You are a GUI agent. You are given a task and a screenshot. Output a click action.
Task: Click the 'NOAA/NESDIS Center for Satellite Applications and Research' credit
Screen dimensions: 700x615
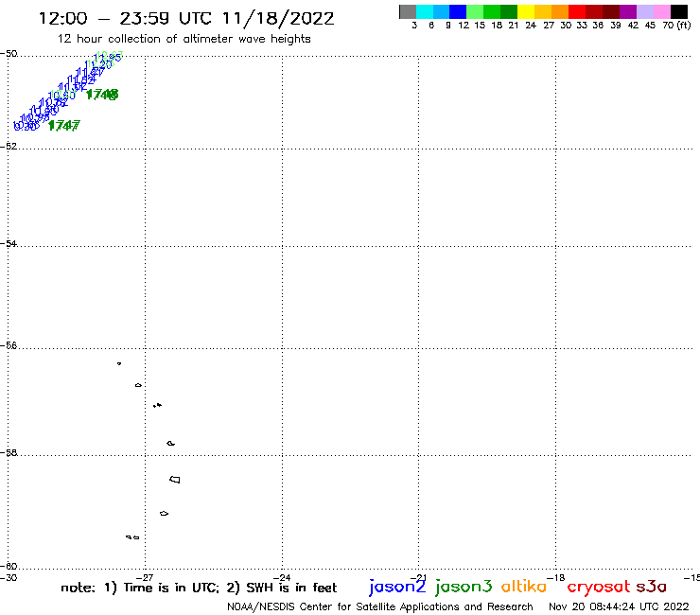[x=380, y=606]
